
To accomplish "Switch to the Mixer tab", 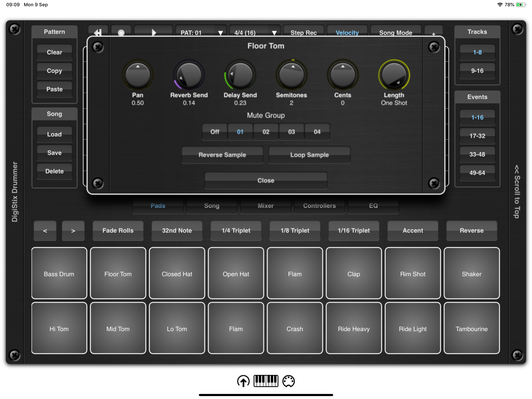I will click(266, 206).
